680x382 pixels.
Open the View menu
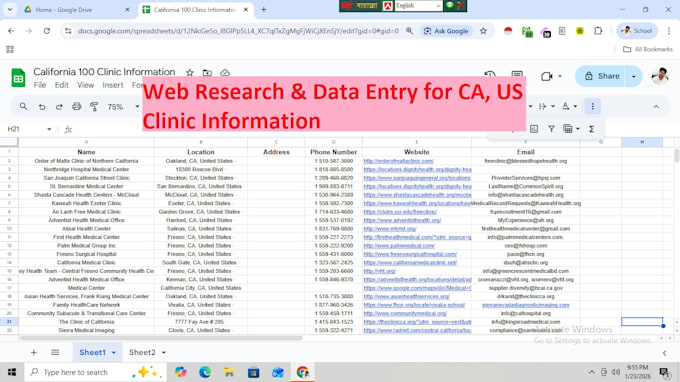point(85,85)
